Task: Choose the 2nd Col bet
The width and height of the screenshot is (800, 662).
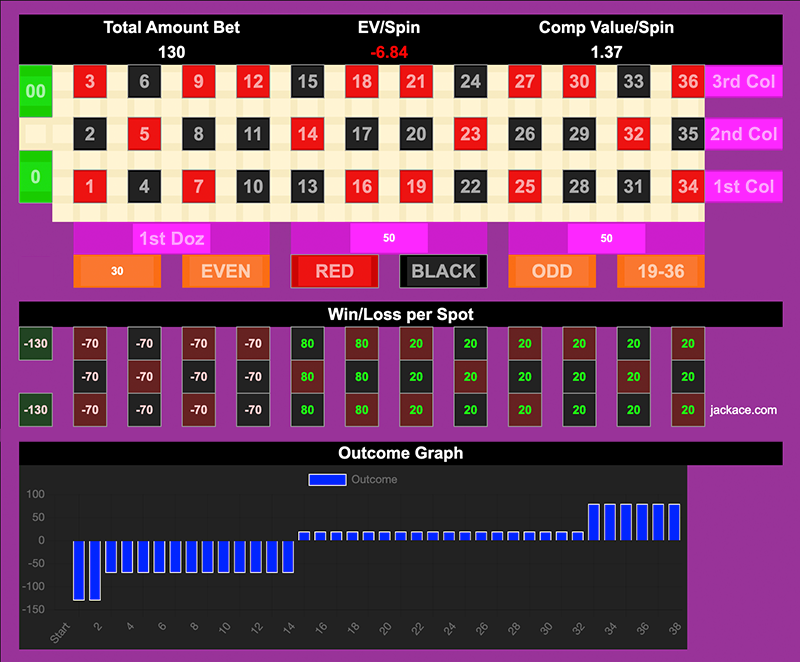Action: point(742,134)
